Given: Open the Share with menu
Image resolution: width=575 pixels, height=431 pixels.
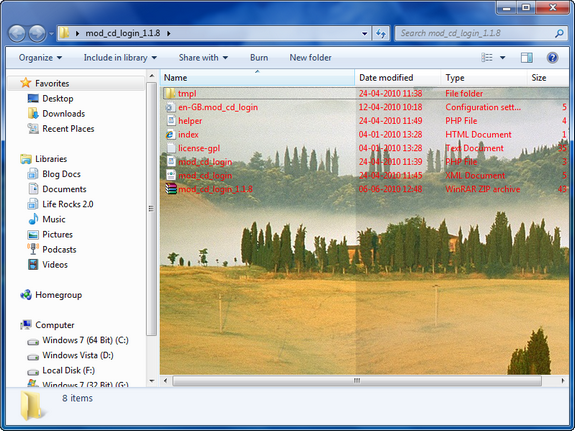Looking at the screenshot, I should click(x=203, y=58).
